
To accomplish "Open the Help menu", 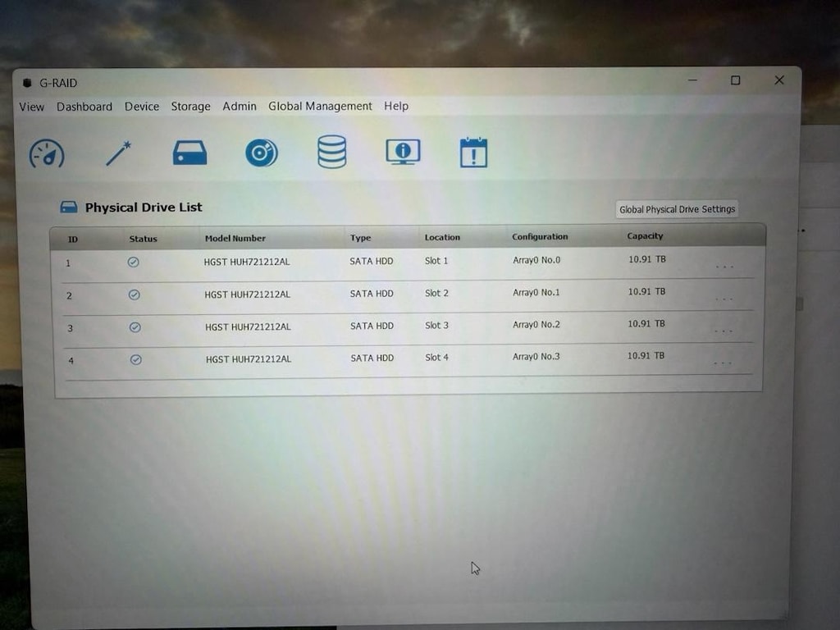I will pyautogui.click(x=396, y=106).
